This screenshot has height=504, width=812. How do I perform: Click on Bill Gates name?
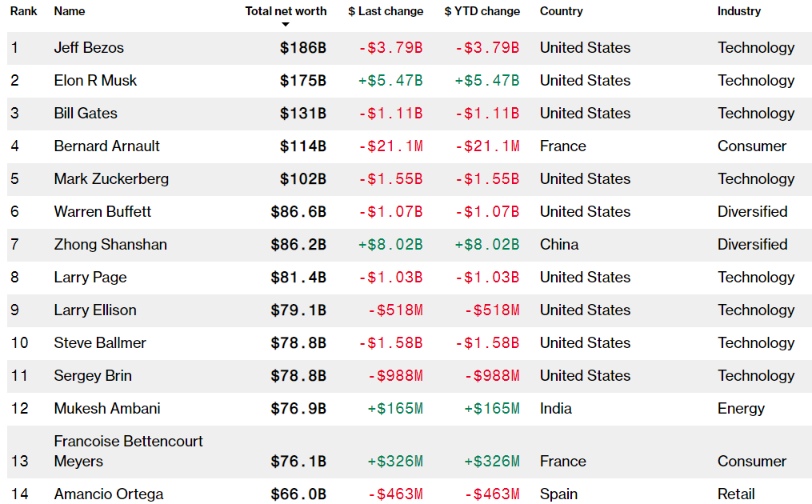point(86,114)
